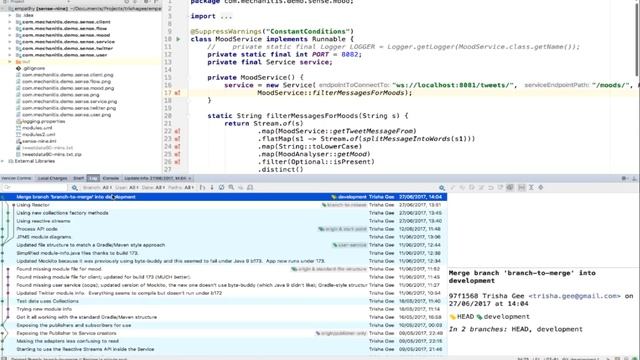
Task: Click the refresh log icon
Action: point(221,187)
